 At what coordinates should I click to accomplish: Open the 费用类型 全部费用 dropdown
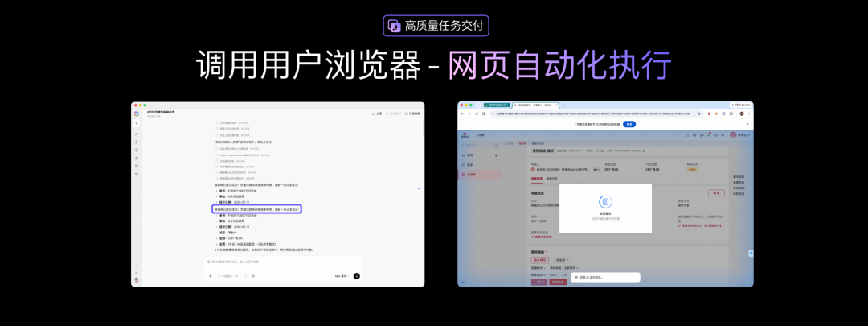click(x=564, y=268)
